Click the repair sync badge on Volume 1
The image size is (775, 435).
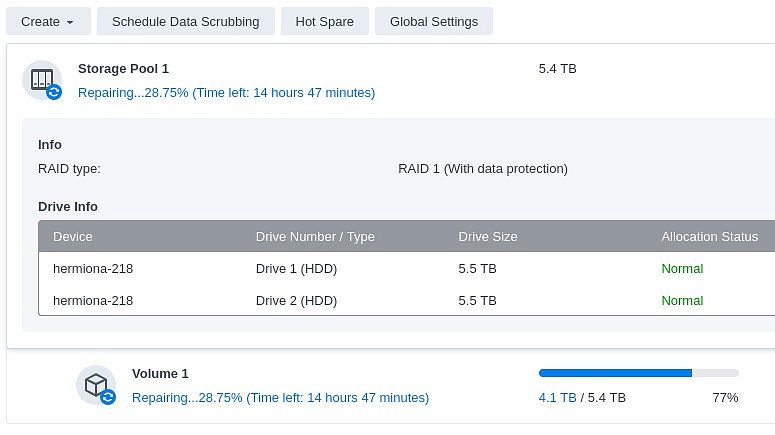(108, 397)
